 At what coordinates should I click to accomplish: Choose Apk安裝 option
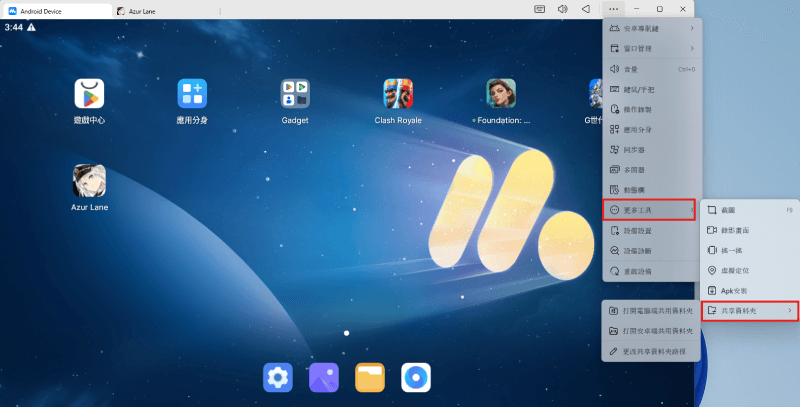pyautogui.click(x=749, y=291)
